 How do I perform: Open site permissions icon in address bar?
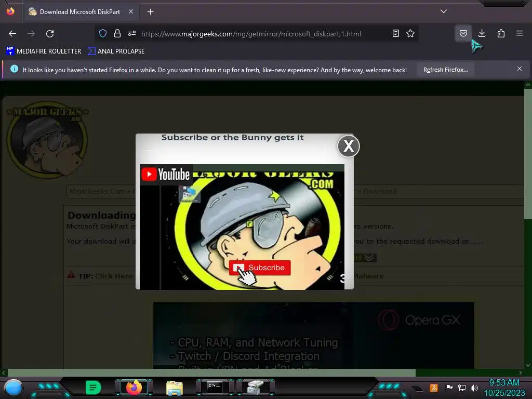[132, 34]
